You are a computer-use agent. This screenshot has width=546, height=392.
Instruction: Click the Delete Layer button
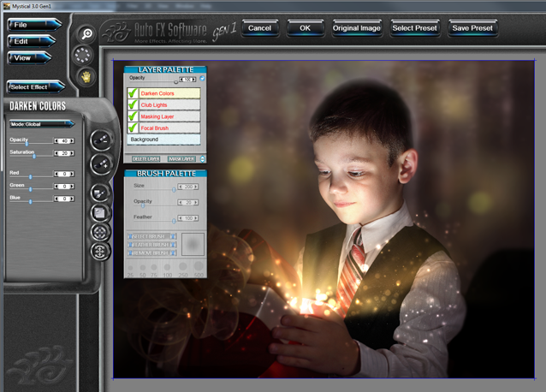pyautogui.click(x=145, y=158)
